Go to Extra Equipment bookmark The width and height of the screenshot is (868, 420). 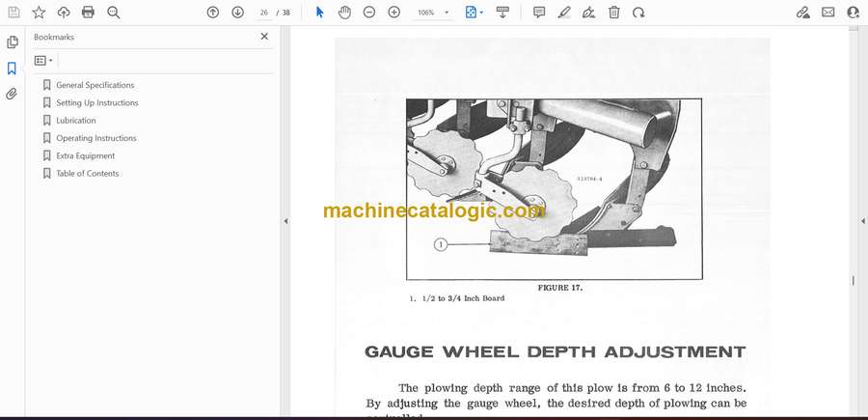[x=86, y=156]
